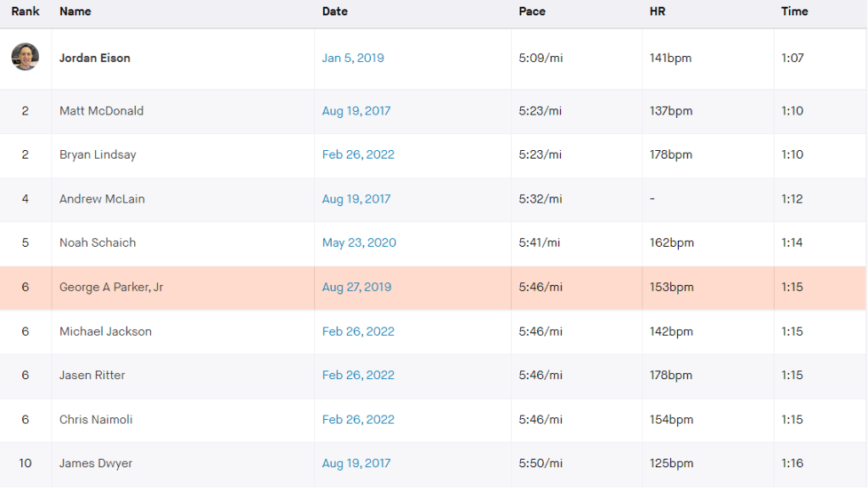Open Jordan Eison's athlete profile
This screenshot has height=491, width=868.
click(95, 59)
